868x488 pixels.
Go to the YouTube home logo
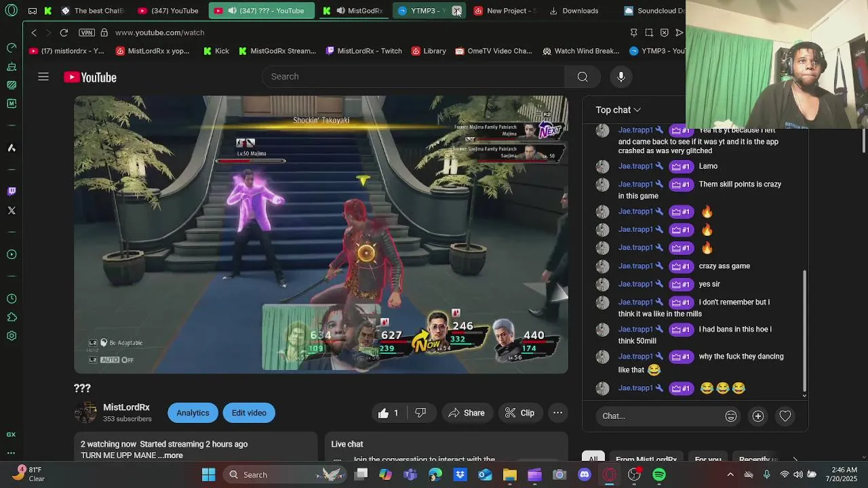tap(90, 77)
